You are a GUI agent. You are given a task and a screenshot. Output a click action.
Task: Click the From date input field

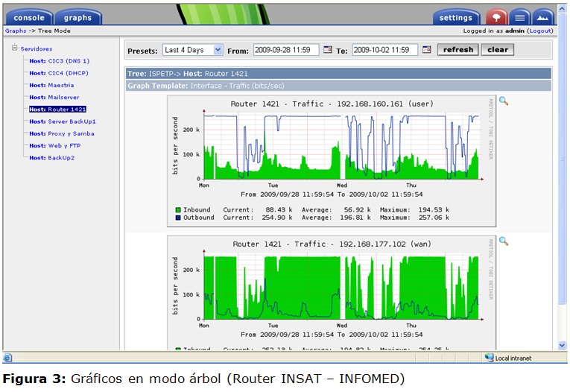[286, 50]
